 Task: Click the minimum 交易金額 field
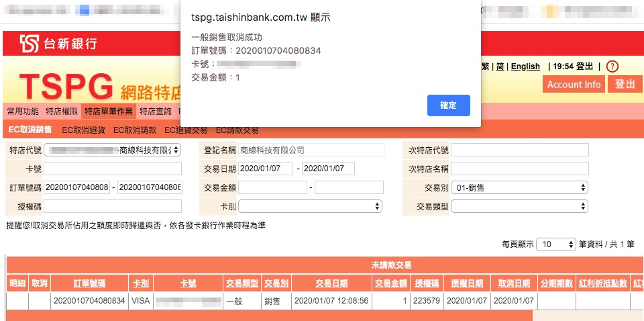click(x=272, y=187)
